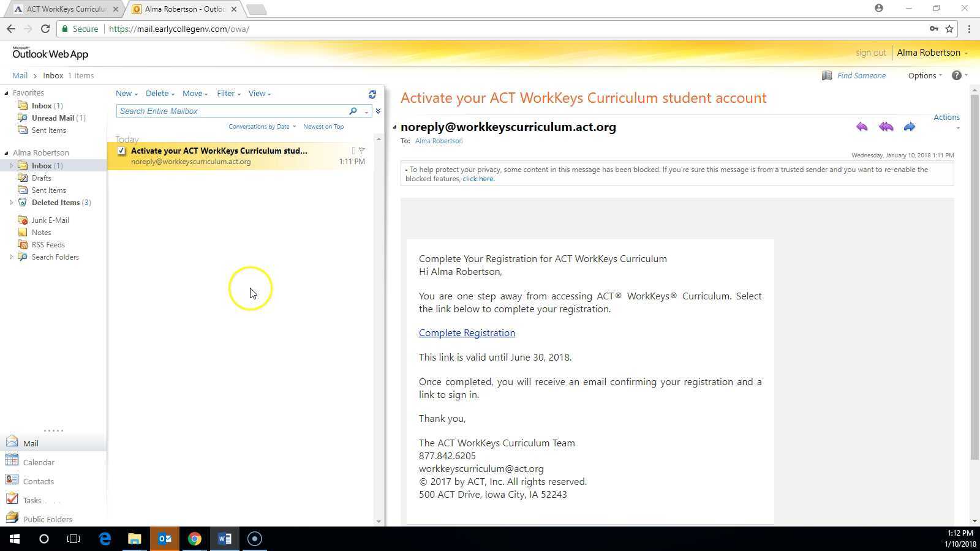Open the New message dropdown
Screen dimensions: 980x551
pos(126,94)
